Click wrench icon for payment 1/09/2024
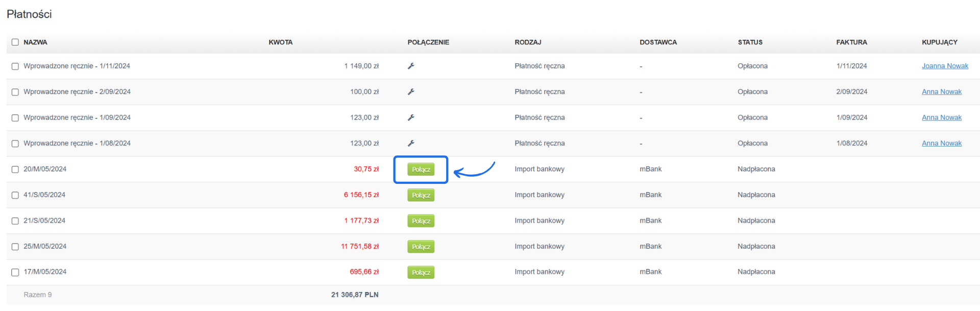The image size is (980, 311). coord(411,117)
